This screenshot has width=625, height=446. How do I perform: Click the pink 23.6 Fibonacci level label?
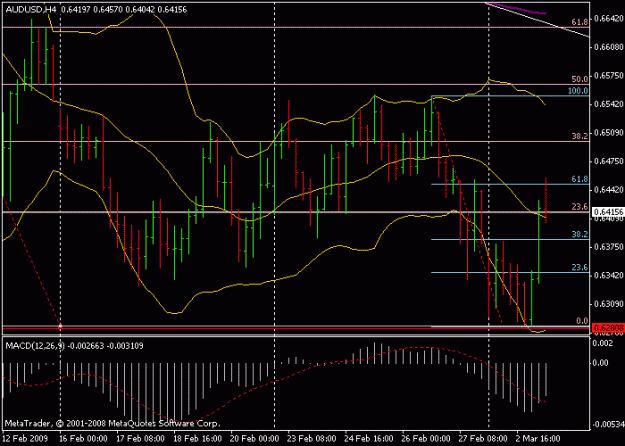tap(580, 206)
